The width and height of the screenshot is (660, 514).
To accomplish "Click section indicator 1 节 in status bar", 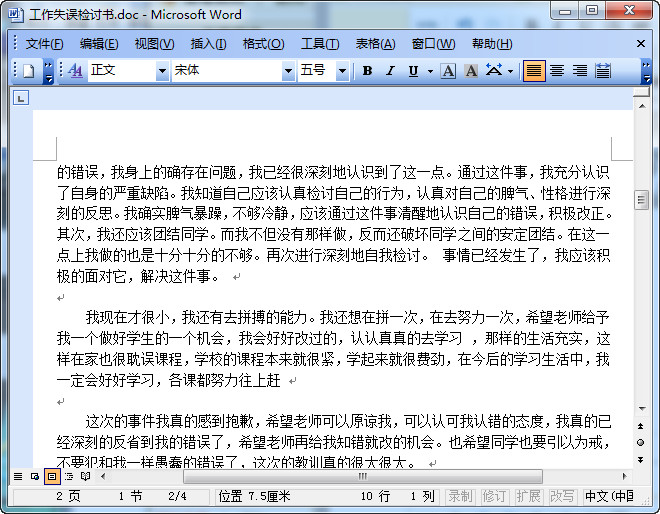I will [130, 496].
